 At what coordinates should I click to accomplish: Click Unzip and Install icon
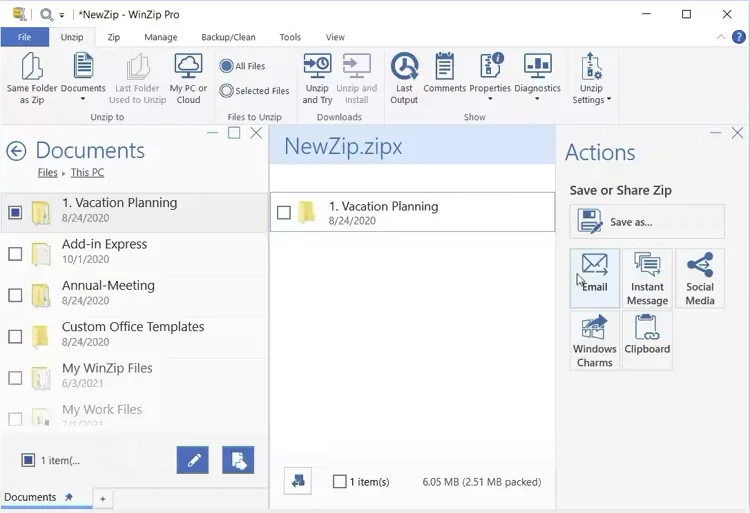(x=357, y=65)
